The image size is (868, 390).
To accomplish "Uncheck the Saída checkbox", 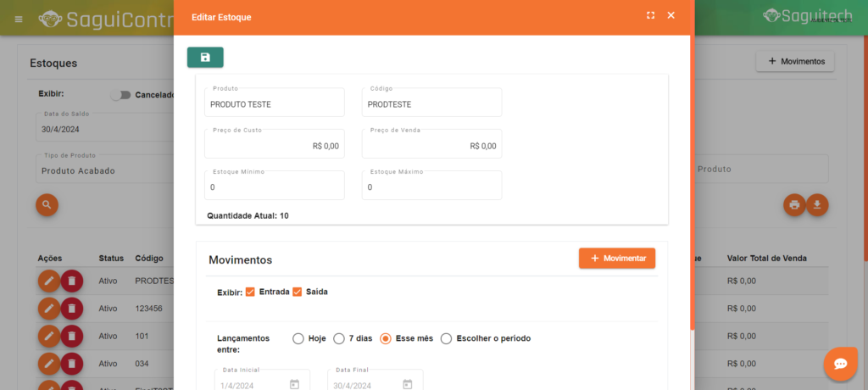I will coord(298,292).
